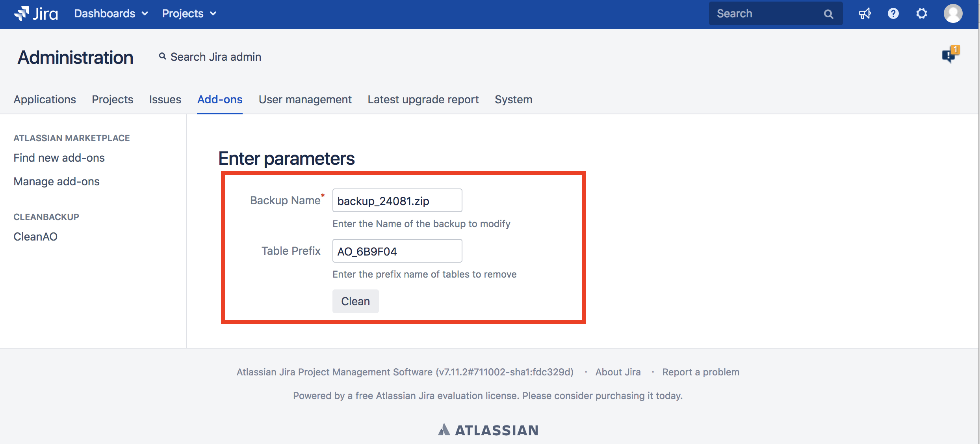980x444 pixels.
Task: Click the user profile avatar
Action: [953, 14]
